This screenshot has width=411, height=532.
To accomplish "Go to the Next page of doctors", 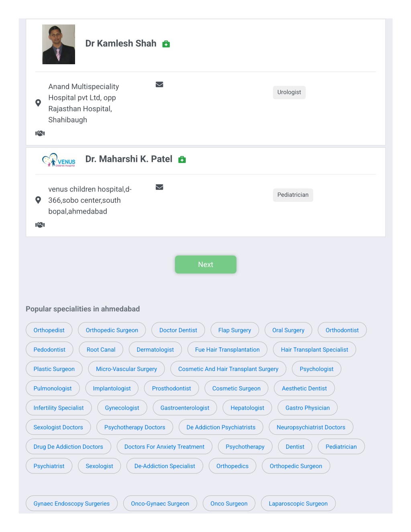I will [205, 265].
